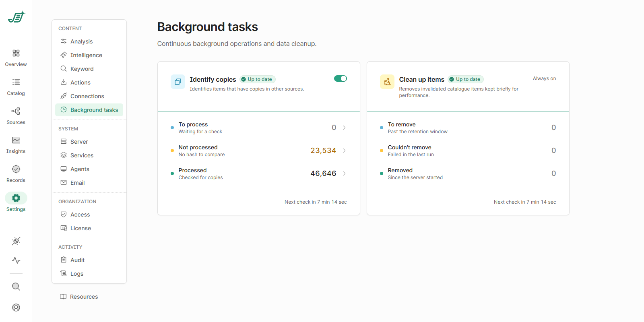This screenshot has width=644, height=322.
Task: Click the app logo icon
Action: (x=16, y=17)
